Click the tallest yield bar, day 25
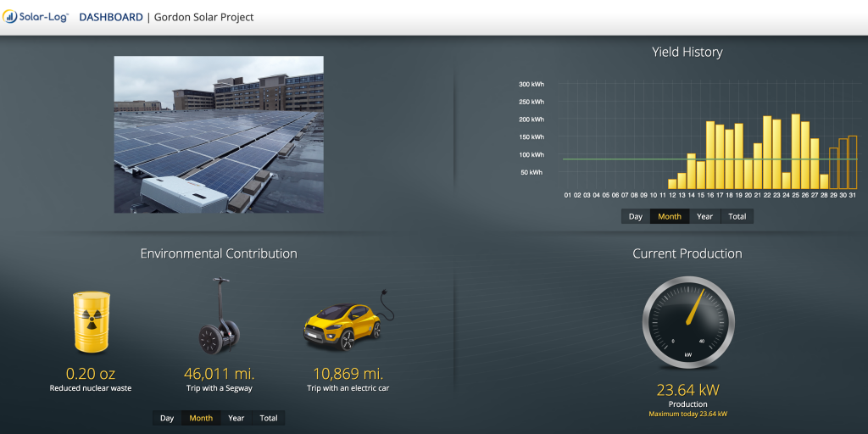Viewport: 868px width, 434px height. pyautogui.click(x=795, y=152)
